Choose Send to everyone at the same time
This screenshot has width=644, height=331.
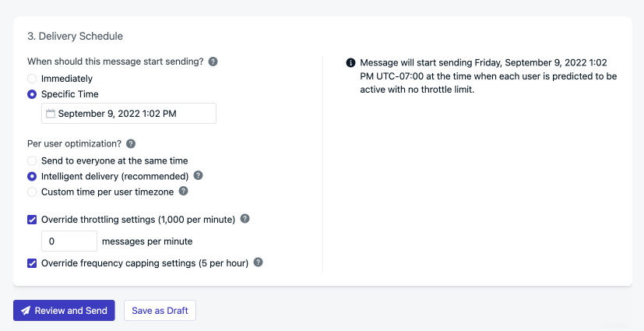pos(32,160)
